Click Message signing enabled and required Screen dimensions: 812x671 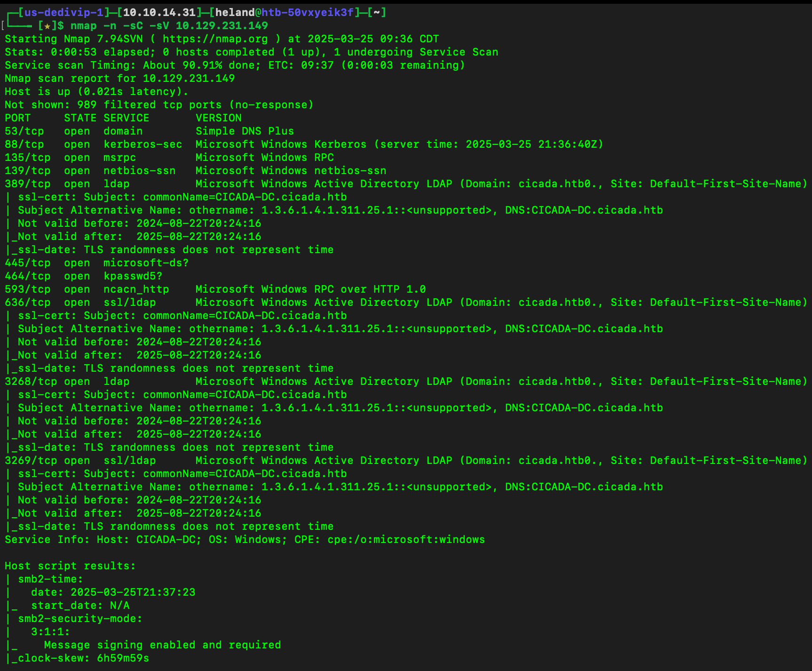click(x=162, y=645)
